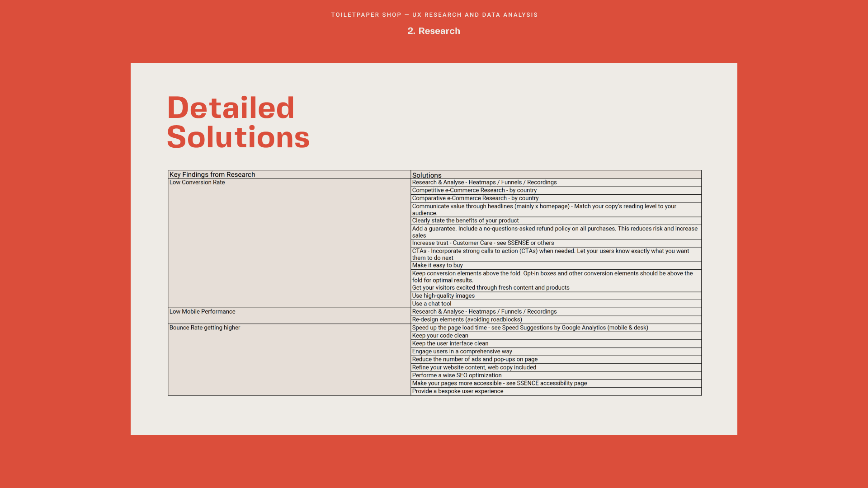Click the 'Provide a bespoke user experience' row
Viewport: 868px width, 488px height.
click(458, 391)
